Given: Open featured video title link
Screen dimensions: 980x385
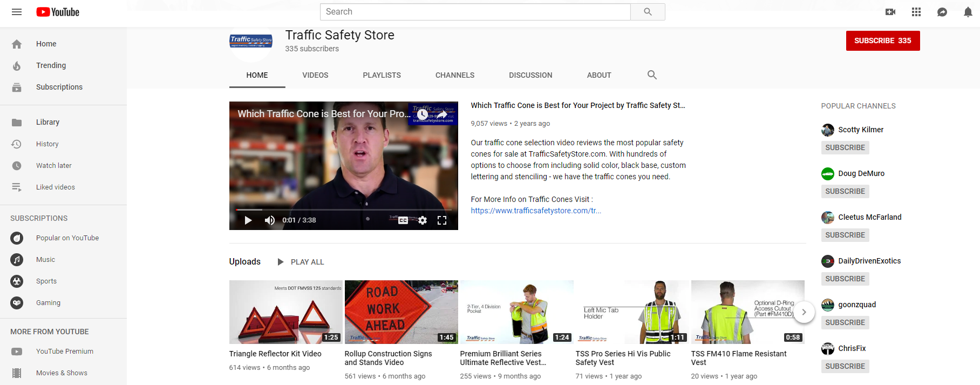Looking at the screenshot, I should [x=578, y=105].
